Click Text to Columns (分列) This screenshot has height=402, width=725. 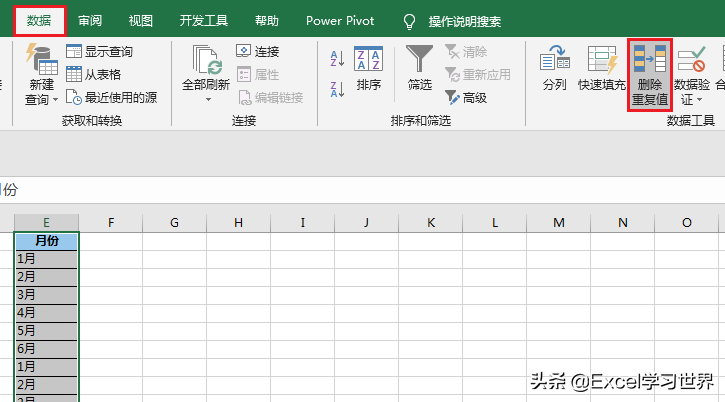[x=554, y=68]
